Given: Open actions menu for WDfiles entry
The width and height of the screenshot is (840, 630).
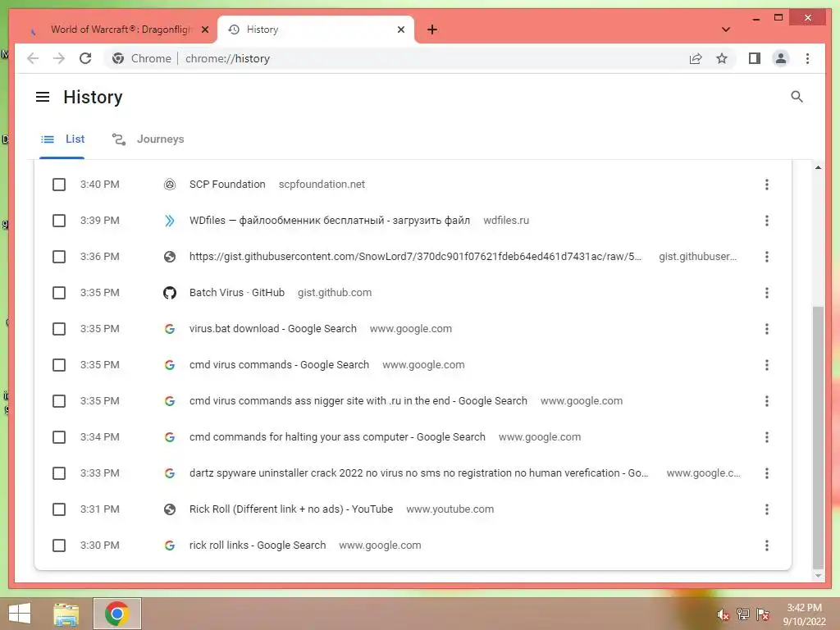Looking at the screenshot, I should 767,221.
